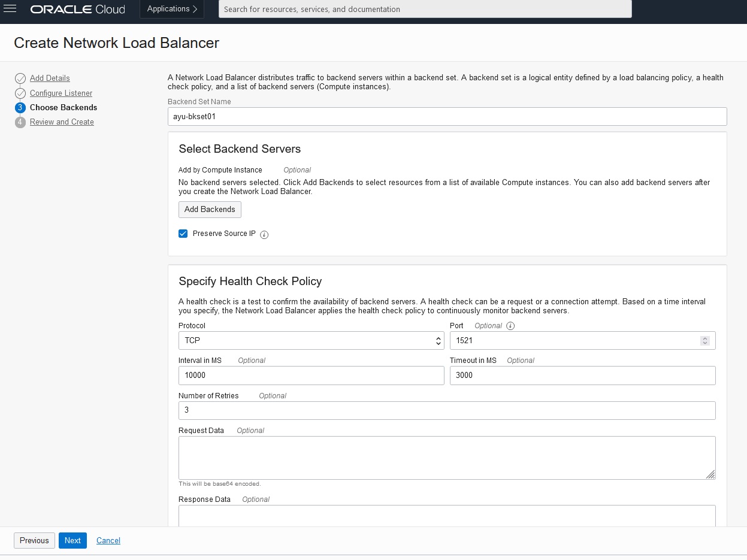Click the Backend Set Name field
Image resolution: width=747 pixels, height=560 pixels.
click(447, 117)
